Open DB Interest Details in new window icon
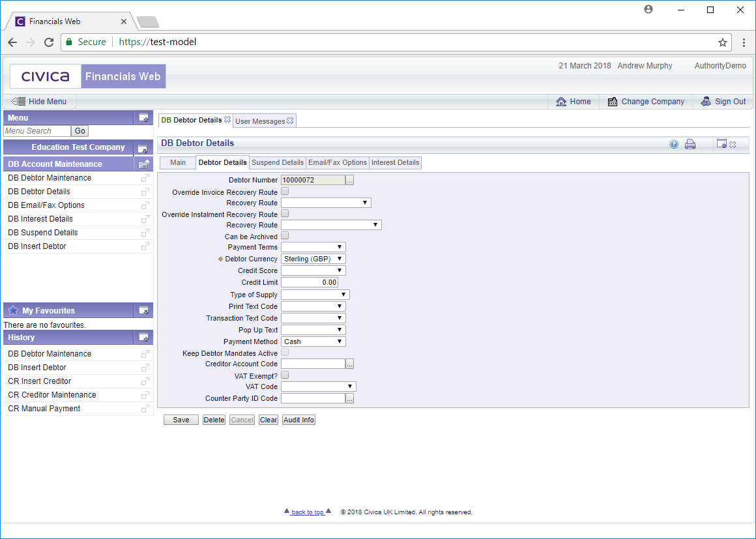Screen dimensions: 756x539 tap(145, 219)
